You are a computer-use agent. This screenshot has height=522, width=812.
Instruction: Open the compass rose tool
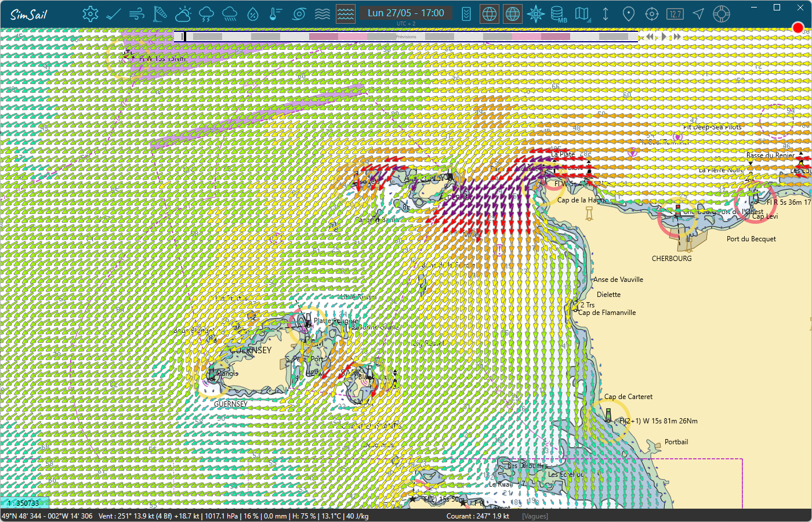coord(536,14)
